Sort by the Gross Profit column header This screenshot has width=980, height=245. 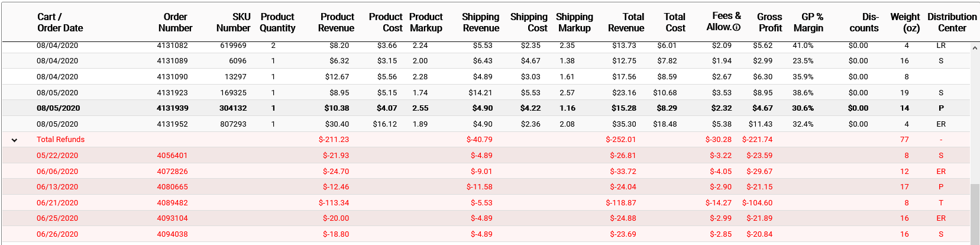point(769,22)
